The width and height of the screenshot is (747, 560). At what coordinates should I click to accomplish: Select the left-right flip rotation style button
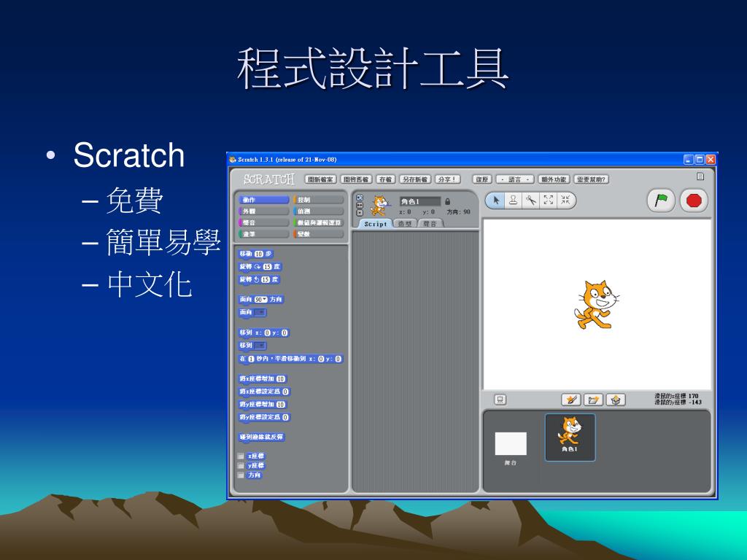click(x=360, y=205)
